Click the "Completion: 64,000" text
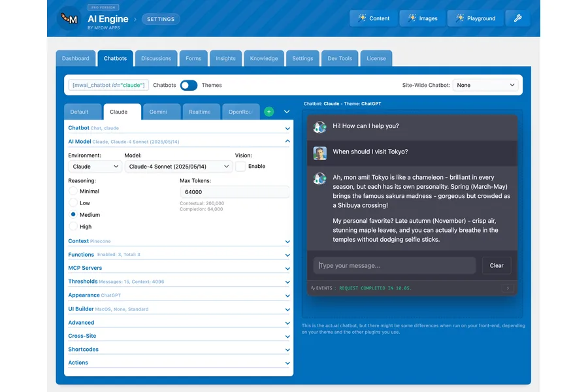588x392 pixels. coord(201,209)
